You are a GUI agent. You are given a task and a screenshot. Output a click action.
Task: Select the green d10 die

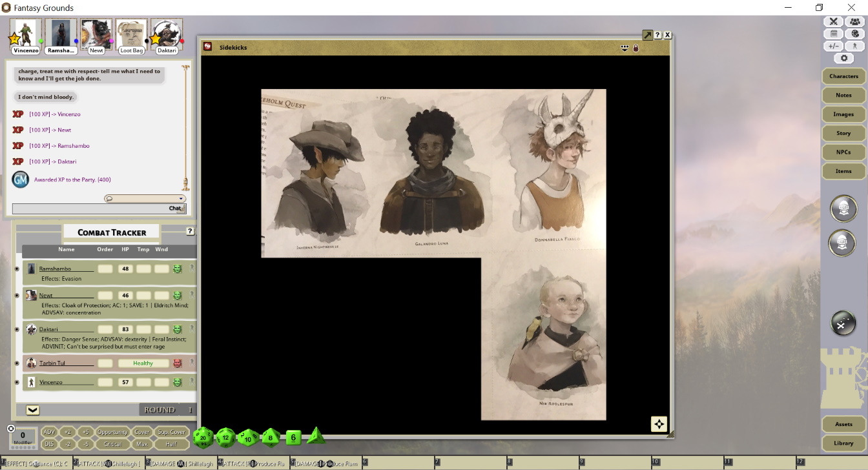(248, 437)
